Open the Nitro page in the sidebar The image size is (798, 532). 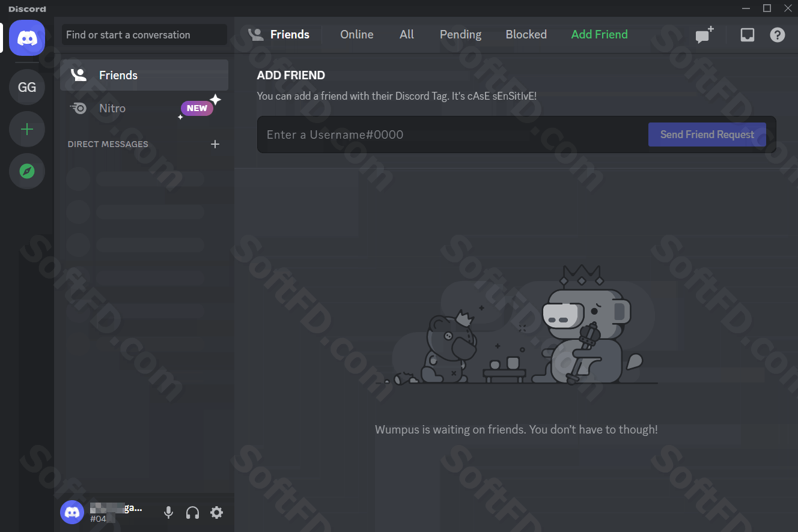(144, 108)
